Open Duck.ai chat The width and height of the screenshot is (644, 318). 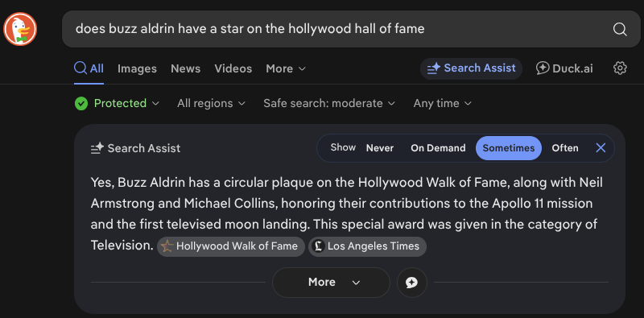point(564,68)
